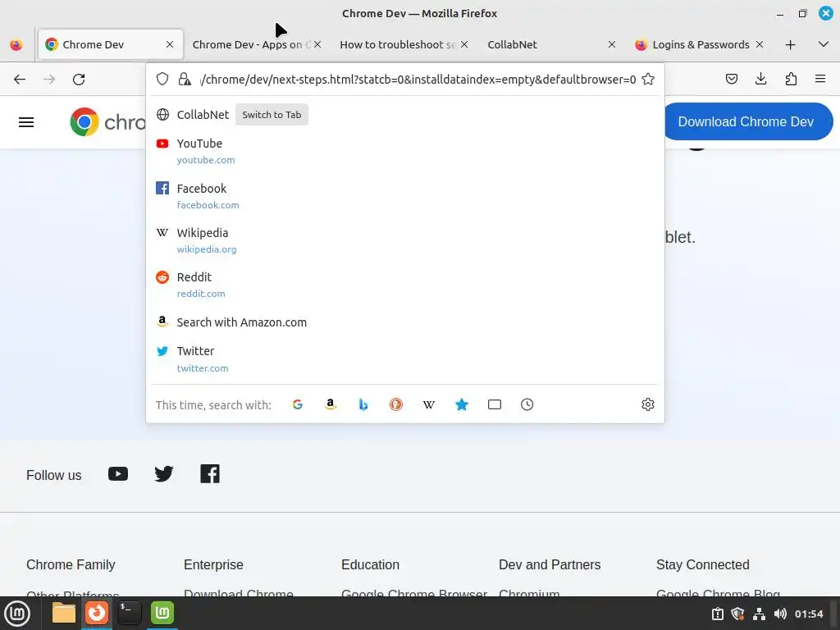840x630 pixels.
Task: Click Firefox icon in taskbar
Action: tap(97, 614)
